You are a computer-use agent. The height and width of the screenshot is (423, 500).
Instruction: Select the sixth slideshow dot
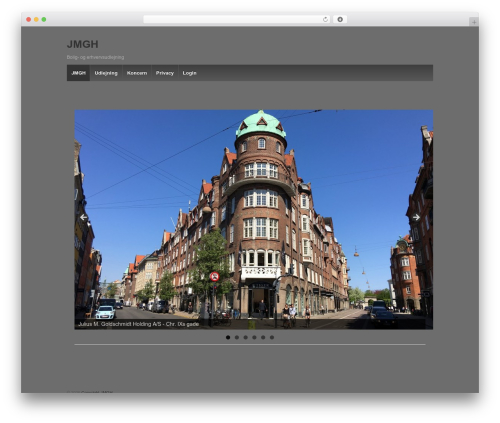tap(272, 337)
